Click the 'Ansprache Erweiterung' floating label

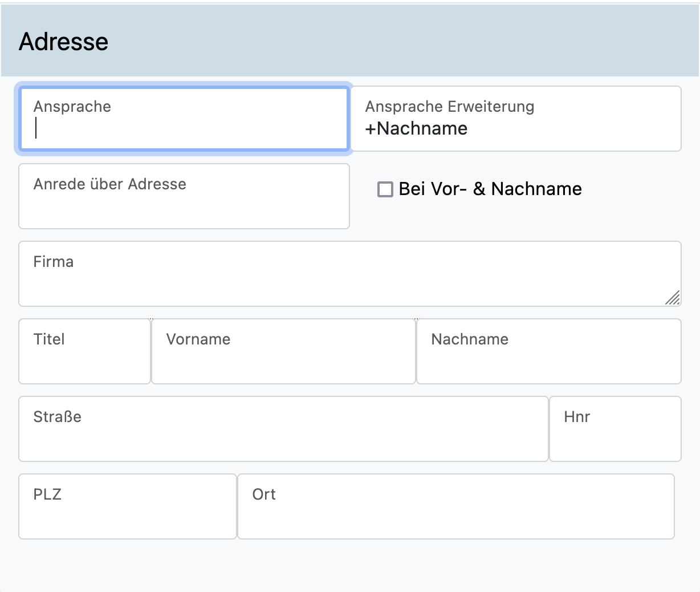pyautogui.click(x=449, y=107)
